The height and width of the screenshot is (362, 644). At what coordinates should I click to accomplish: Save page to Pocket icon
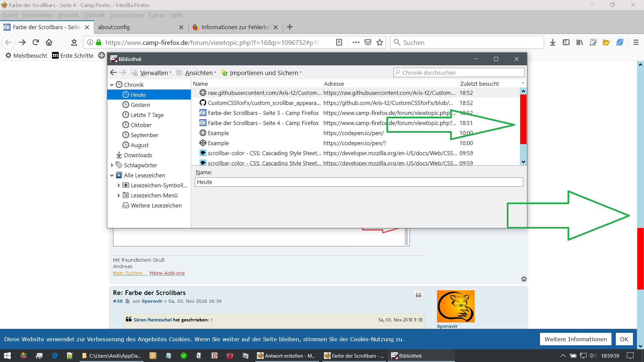coord(368,42)
